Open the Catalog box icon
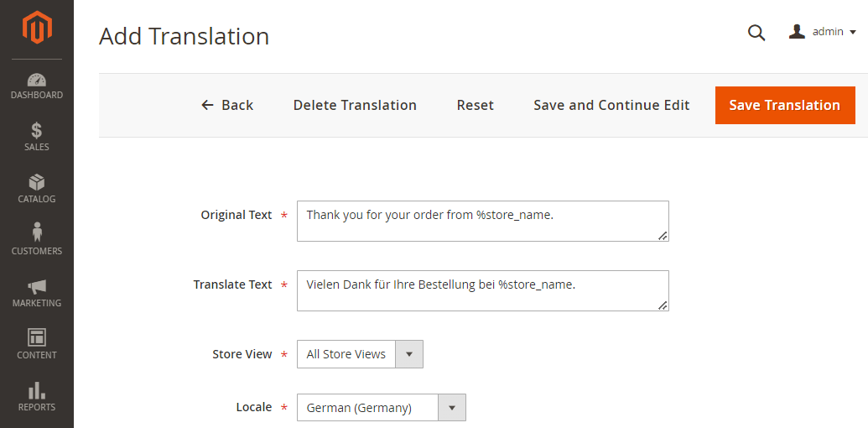Image resolution: width=868 pixels, height=428 pixels. [x=37, y=183]
